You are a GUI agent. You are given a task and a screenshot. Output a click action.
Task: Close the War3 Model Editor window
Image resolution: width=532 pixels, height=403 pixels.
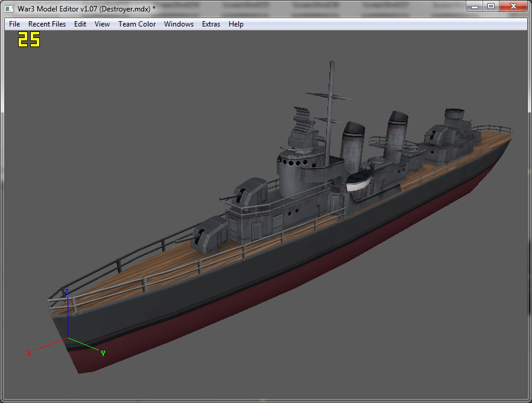pos(513,7)
